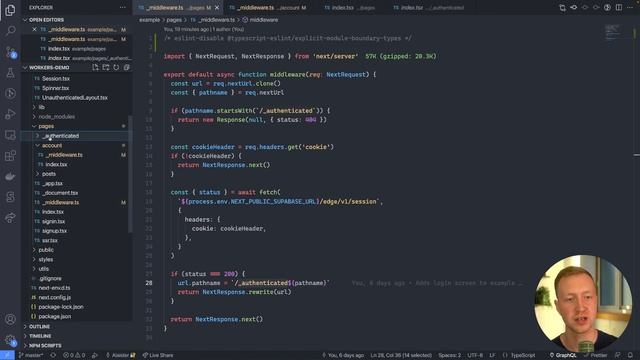Close the active _middleware.ts pages tab

217,8
